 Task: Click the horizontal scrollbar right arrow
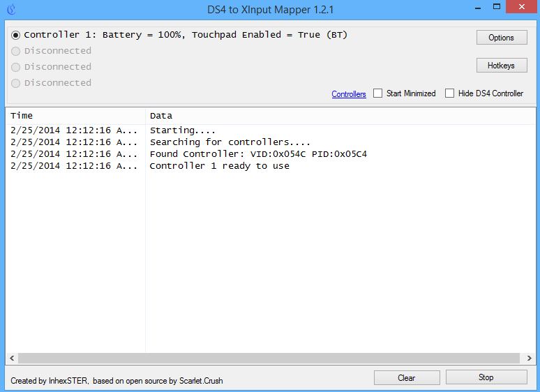530,358
